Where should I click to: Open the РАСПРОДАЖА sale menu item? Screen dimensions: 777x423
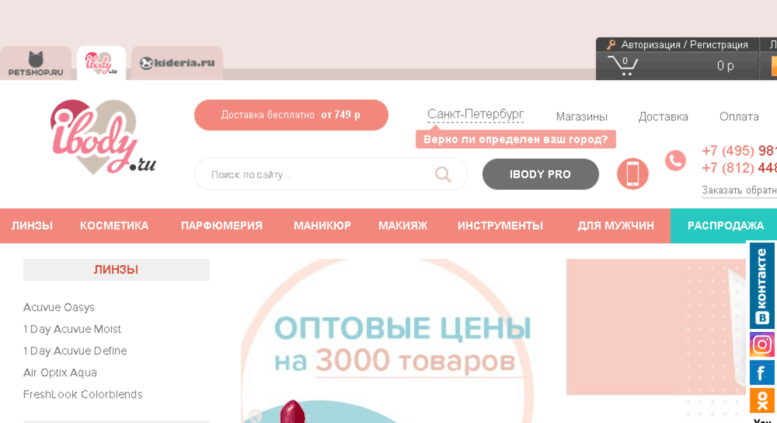coord(725,226)
